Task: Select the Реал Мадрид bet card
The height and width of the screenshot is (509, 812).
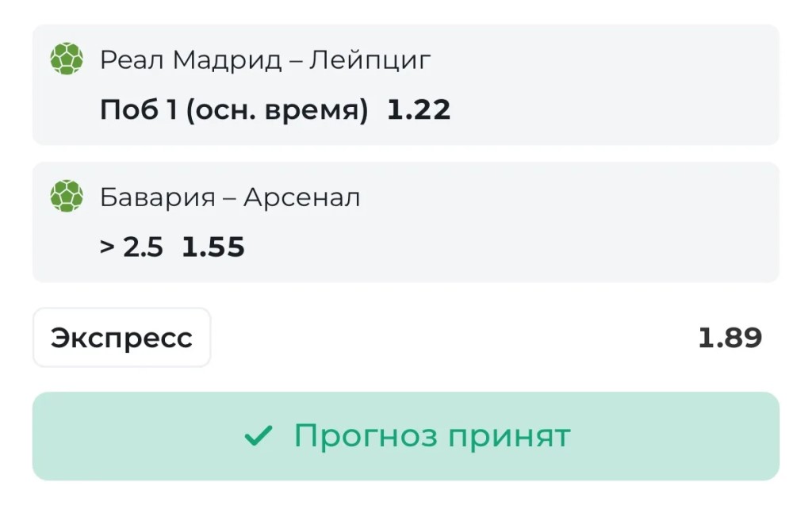Action: [x=405, y=85]
